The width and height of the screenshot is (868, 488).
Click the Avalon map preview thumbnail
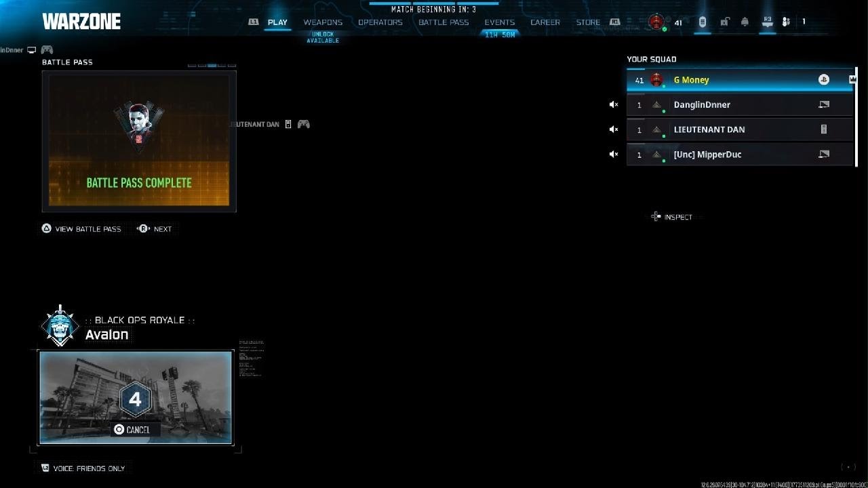(136, 397)
